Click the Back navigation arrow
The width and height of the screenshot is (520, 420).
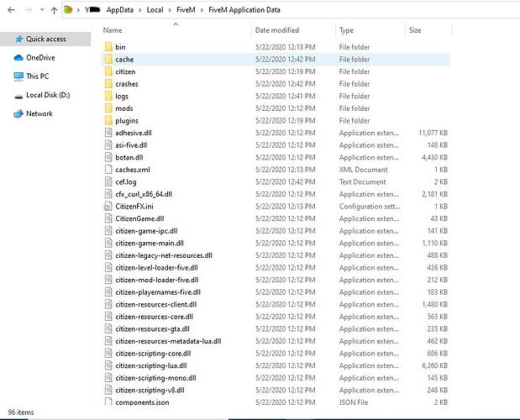(x=11, y=10)
